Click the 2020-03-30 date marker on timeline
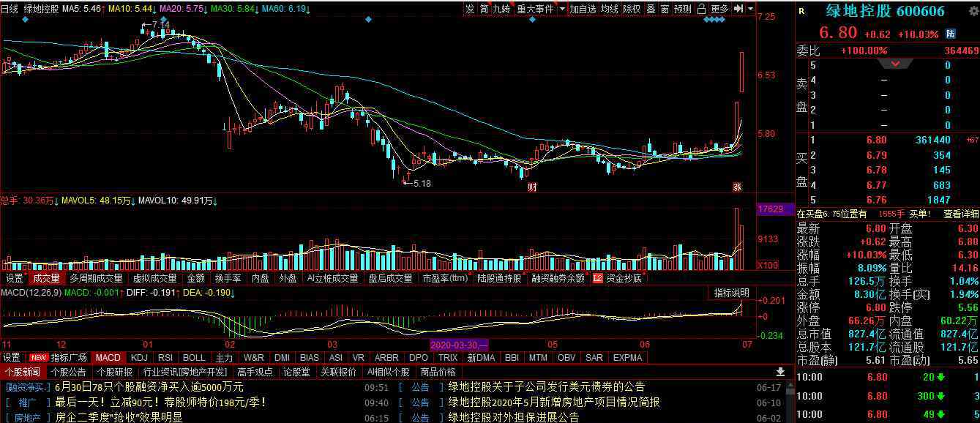This screenshot has height=423, width=980. [x=459, y=344]
